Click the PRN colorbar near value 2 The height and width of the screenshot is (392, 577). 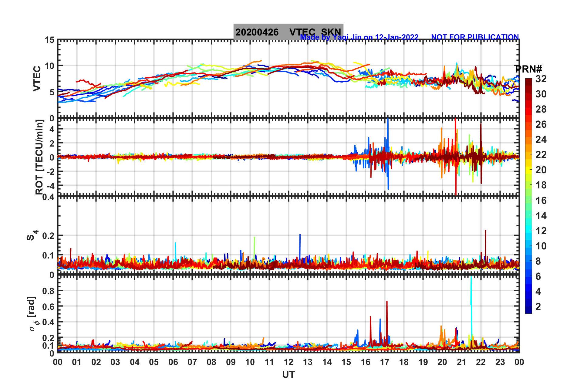pyautogui.click(x=528, y=306)
